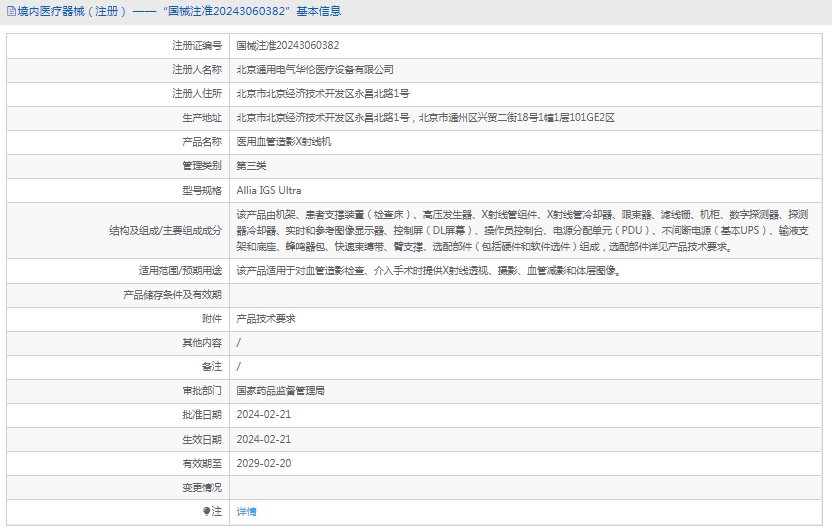
Task: Click management category value 第三类
Action: click(x=251, y=166)
